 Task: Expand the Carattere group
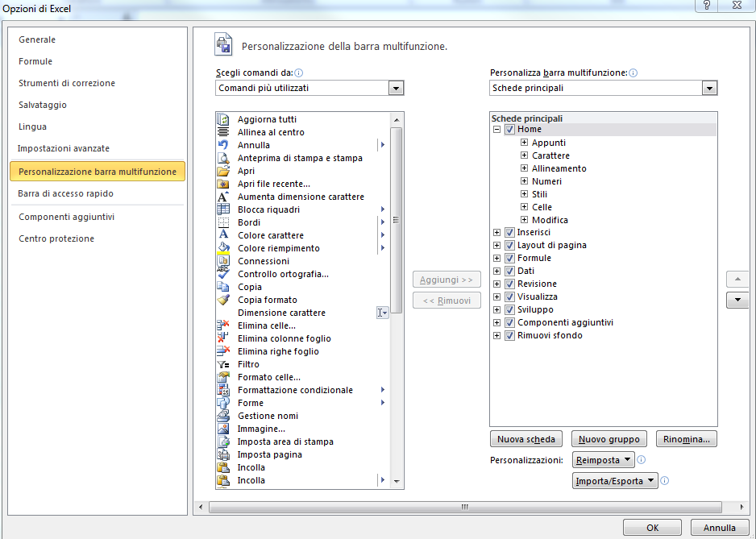(x=524, y=155)
